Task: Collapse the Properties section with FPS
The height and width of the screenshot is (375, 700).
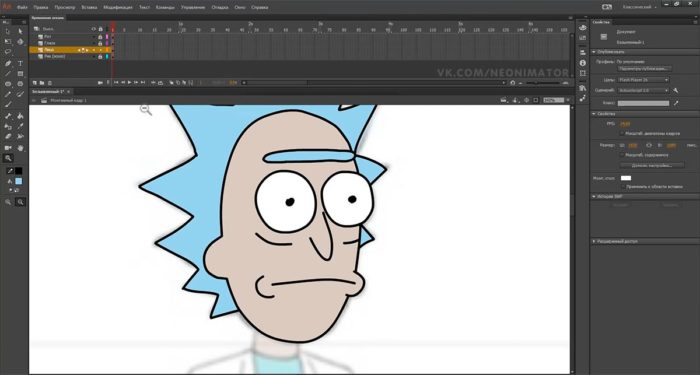Action: pyautogui.click(x=594, y=114)
